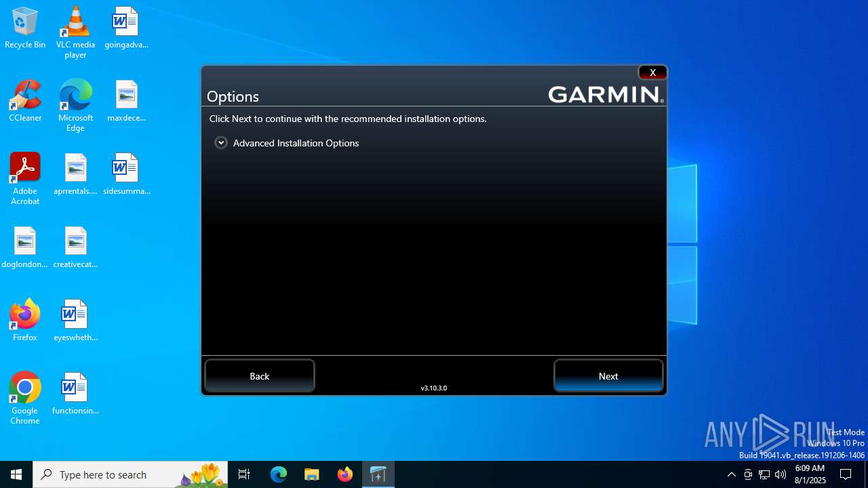
Task: Open the Windows Start menu
Action: coord(16,474)
